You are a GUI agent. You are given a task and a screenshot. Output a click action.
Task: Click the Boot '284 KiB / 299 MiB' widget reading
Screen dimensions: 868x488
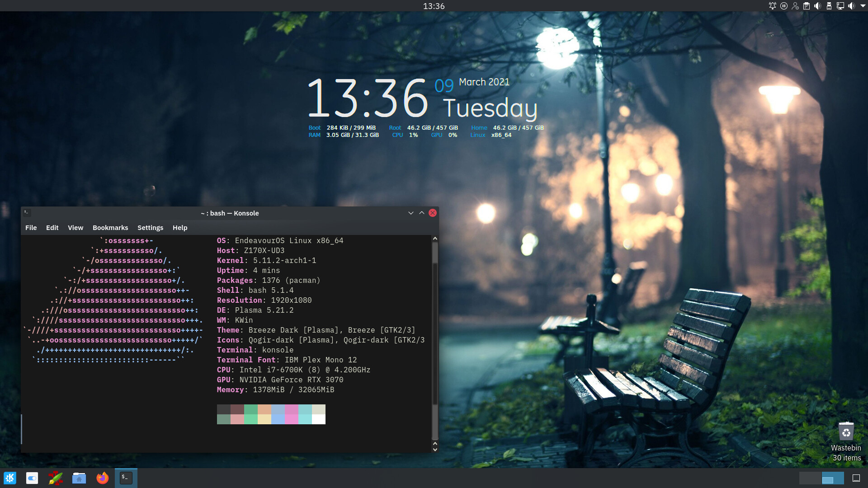(351, 128)
